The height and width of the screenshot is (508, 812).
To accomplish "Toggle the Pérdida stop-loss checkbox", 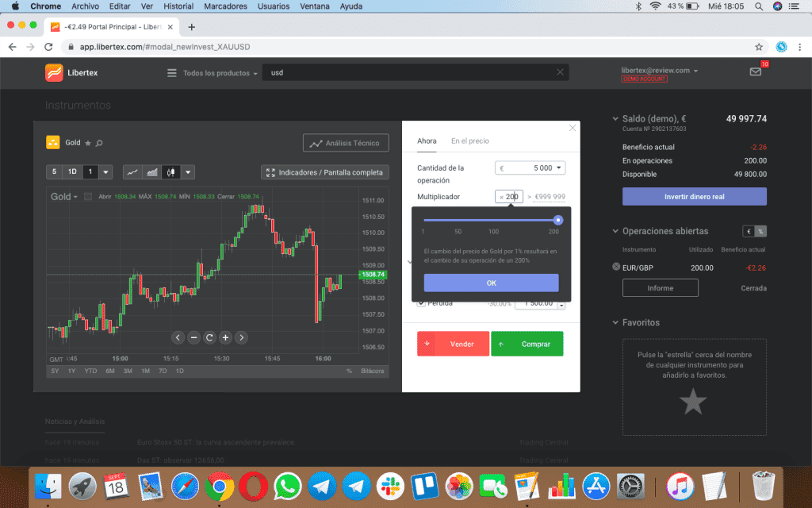I will 421,302.
